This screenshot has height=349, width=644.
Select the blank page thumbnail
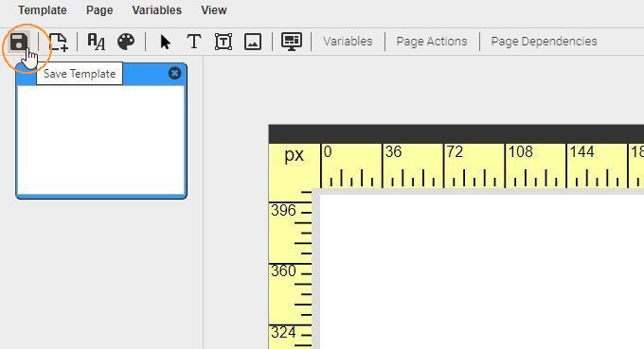point(101,140)
